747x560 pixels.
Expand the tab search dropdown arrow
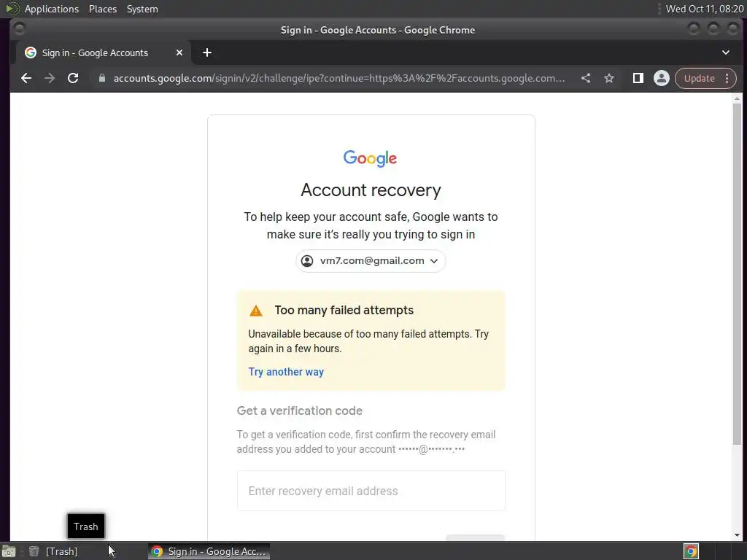click(726, 52)
